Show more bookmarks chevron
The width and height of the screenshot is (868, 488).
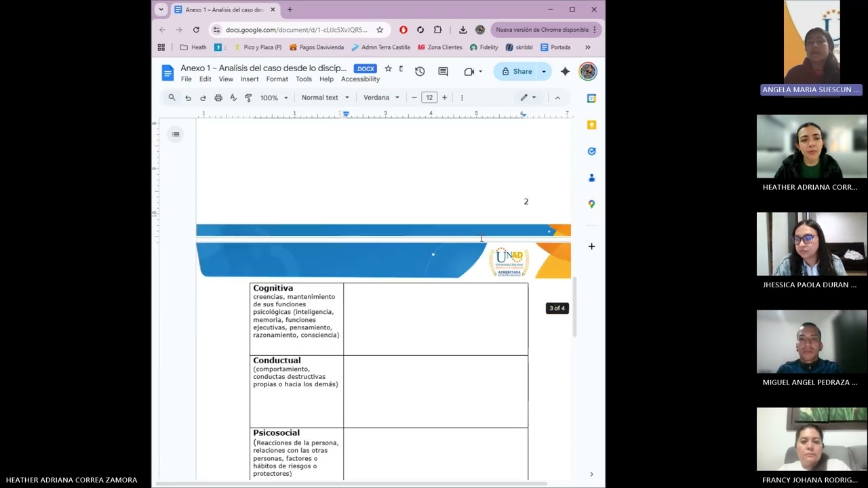[587, 47]
